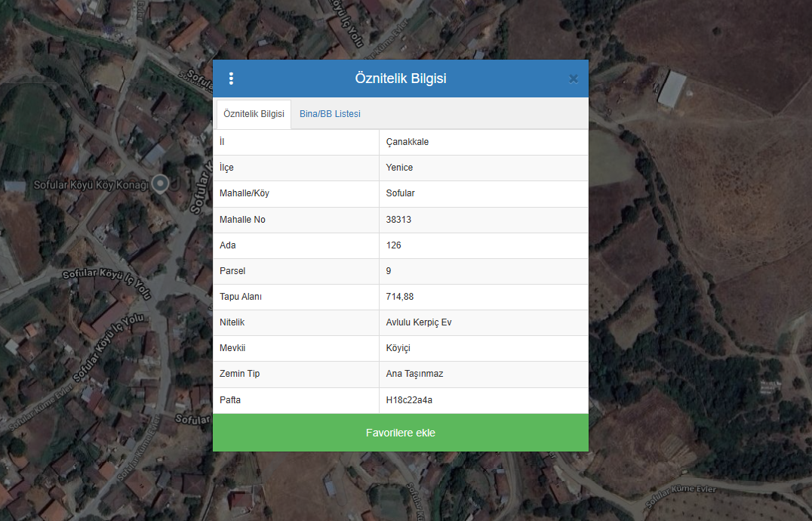Open the three-dot options menu in header
The height and width of the screenshot is (521, 812).
(x=231, y=79)
